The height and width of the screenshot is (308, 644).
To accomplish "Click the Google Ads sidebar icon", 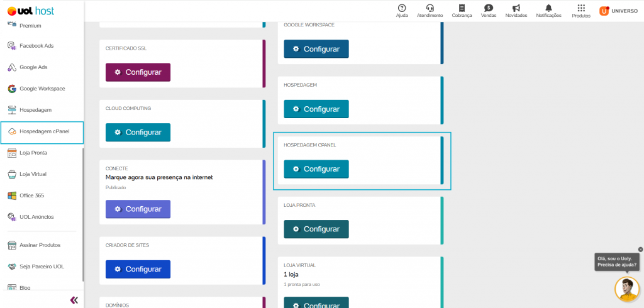I will [x=12, y=67].
